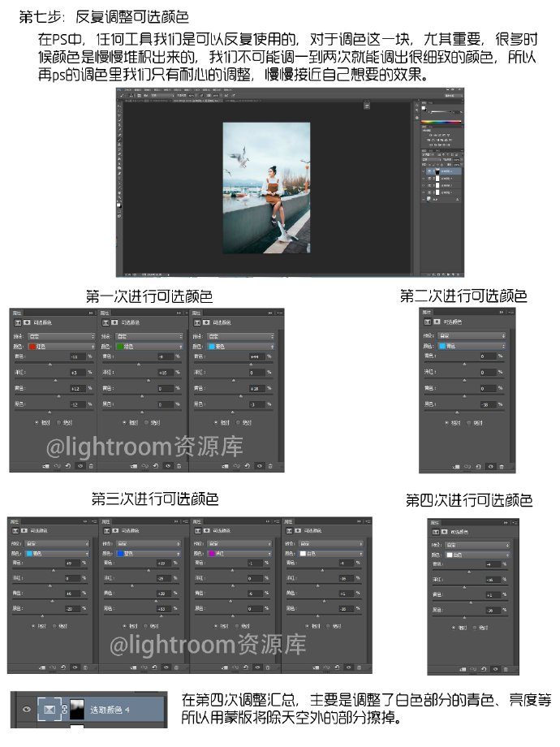The width and height of the screenshot is (560, 747).
Task: Click reset icon in third-round blue (蓝色) panel
Action: [155, 667]
